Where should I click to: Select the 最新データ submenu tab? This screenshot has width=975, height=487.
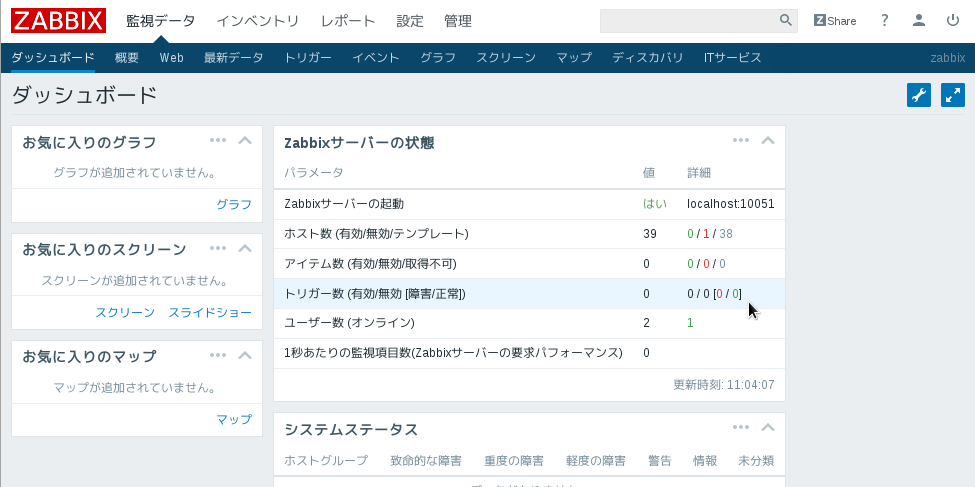[x=234, y=58]
